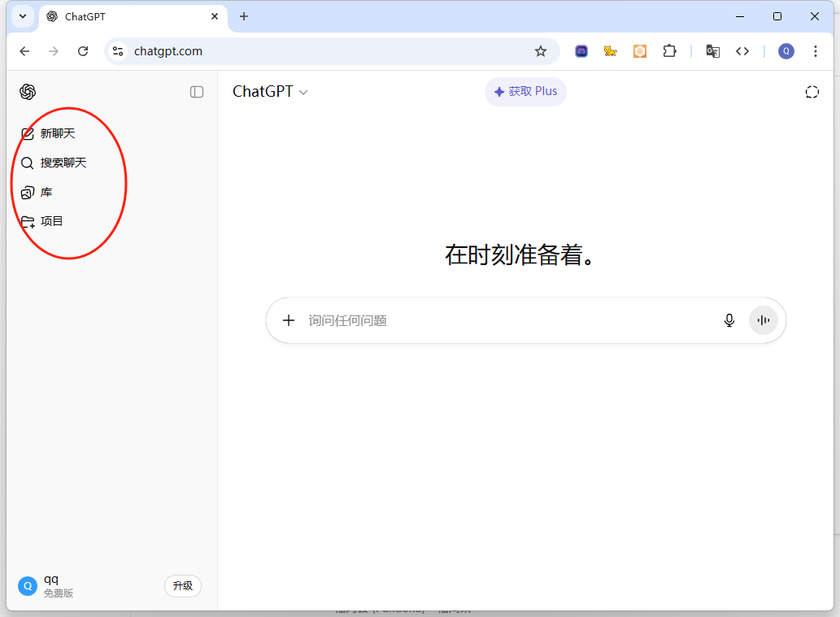Click the 新聊天 pencil icon

(x=28, y=133)
